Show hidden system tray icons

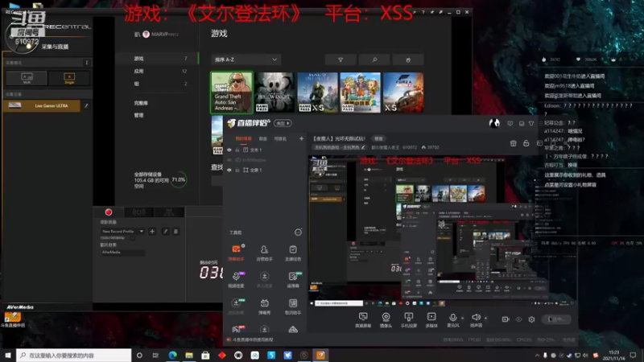537,356
